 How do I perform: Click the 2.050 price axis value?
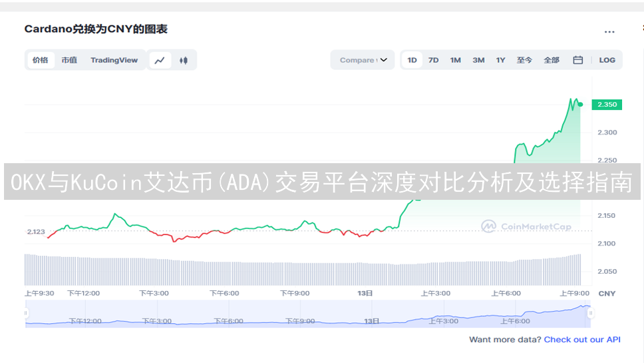click(x=607, y=271)
